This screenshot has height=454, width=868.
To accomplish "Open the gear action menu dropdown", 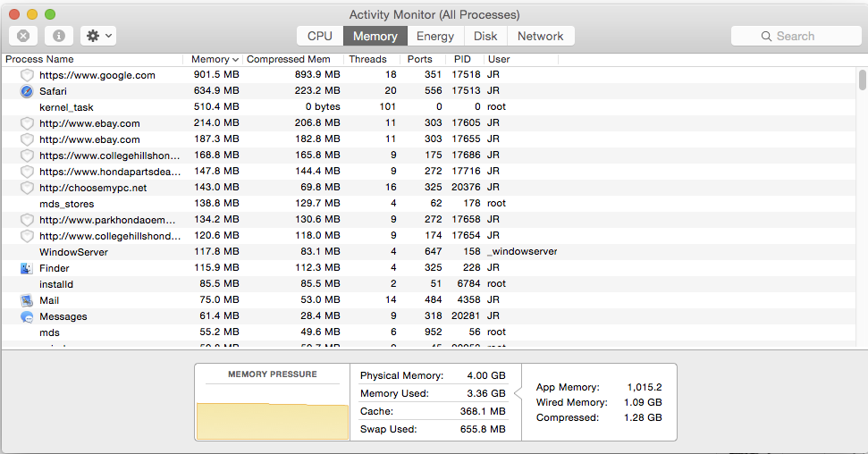I will [98, 36].
